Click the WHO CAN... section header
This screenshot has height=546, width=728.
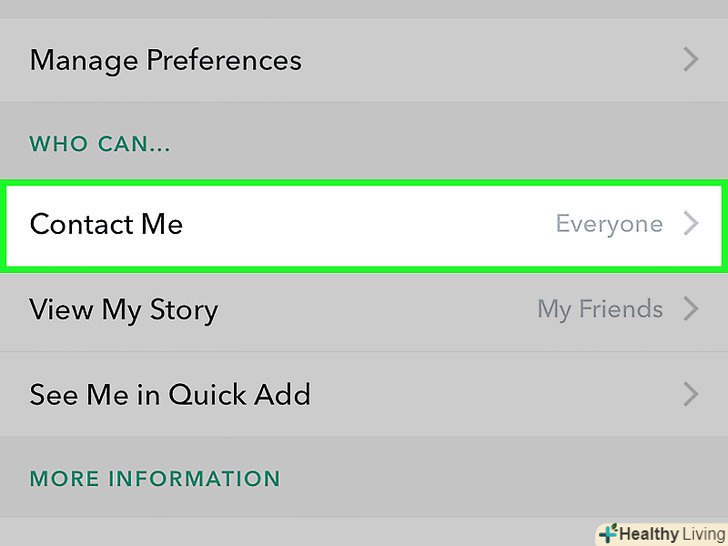[x=100, y=144]
